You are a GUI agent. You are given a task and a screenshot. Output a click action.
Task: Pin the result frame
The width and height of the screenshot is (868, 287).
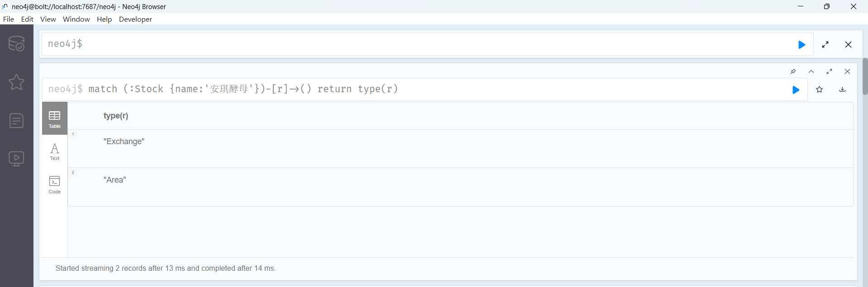click(x=793, y=71)
